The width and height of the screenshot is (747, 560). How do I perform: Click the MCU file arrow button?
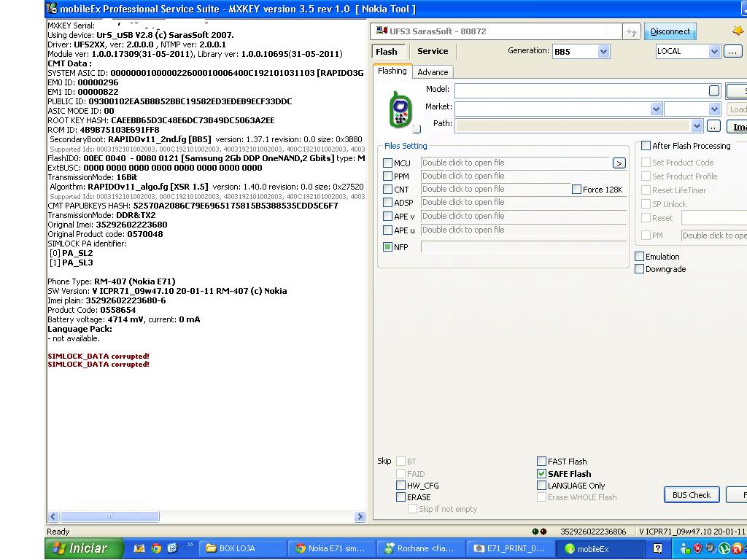(619, 163)
